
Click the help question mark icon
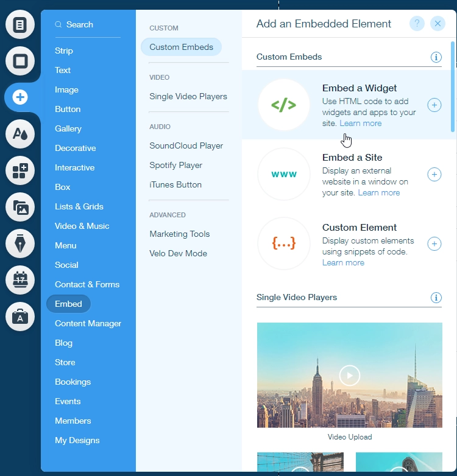click(417, 23)
